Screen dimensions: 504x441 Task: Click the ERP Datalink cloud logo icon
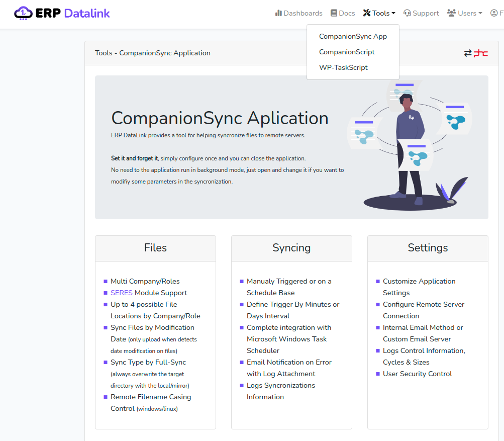23,13
